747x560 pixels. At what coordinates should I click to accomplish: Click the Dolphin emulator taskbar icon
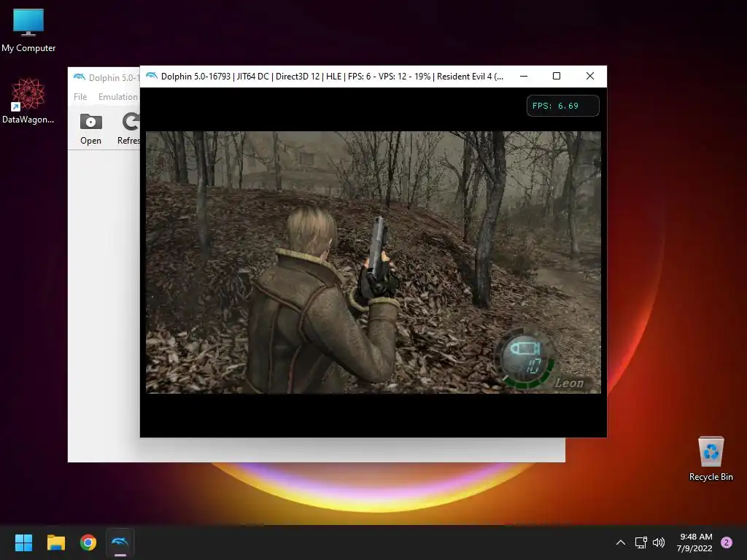pyautogui.click(x=120, y=542)
